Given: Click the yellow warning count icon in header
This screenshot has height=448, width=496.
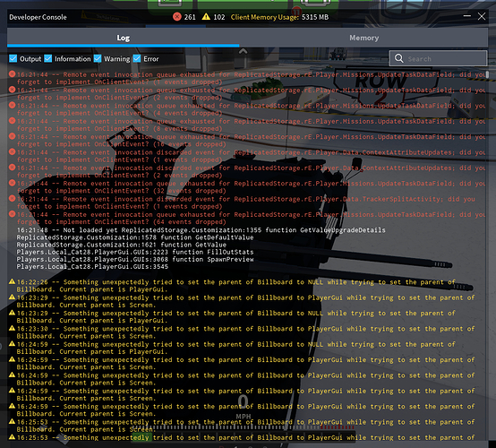Looking at the screenshot, I should pos(206,16).
